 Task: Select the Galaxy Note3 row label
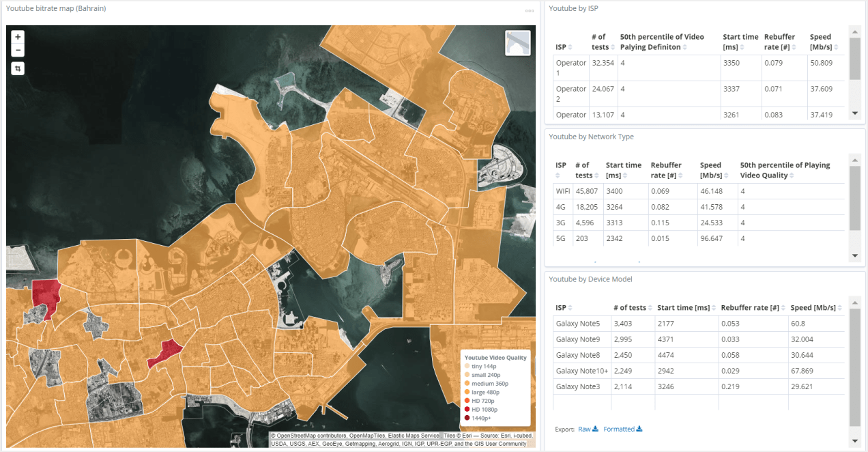[x=578, y=386]
